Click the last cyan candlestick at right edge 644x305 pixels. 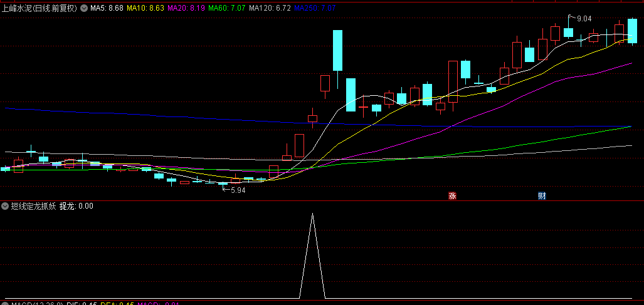tap(632, 31)
